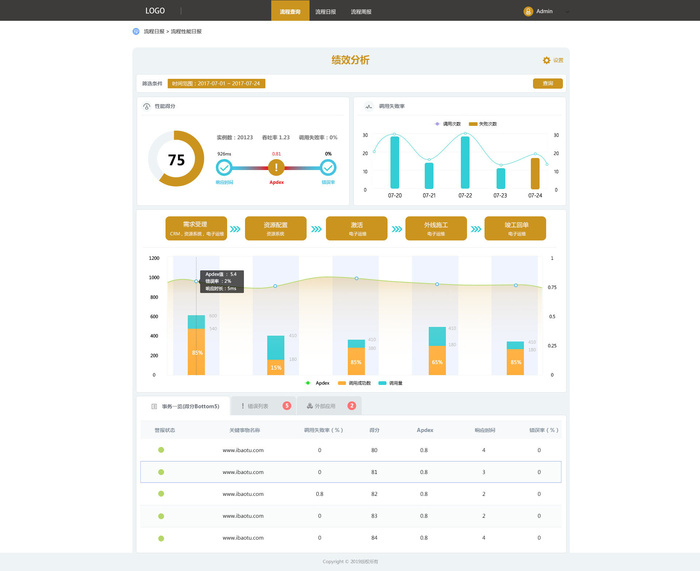Click the orange 15% stacked bar
Viewport: 700px width, 571px height.
pos(275,367)
